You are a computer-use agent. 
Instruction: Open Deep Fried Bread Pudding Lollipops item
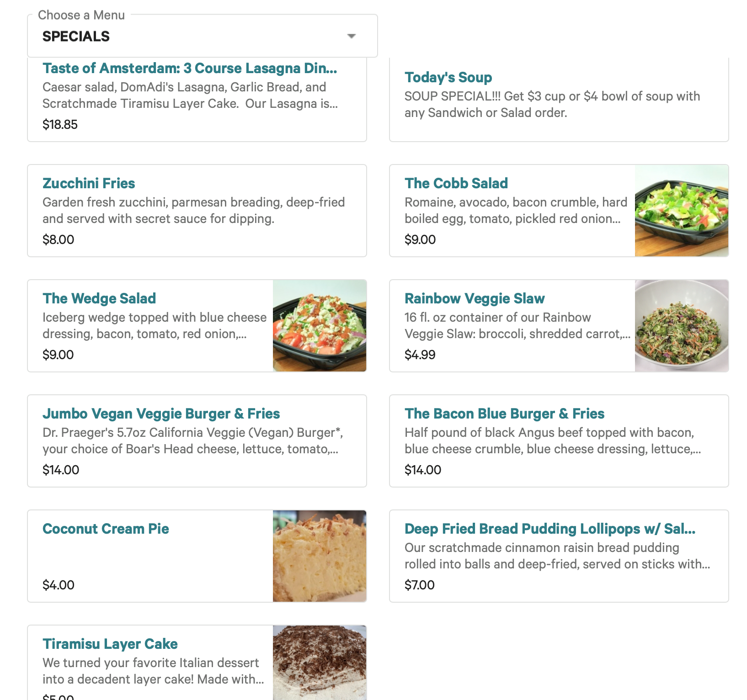(x=550, y=529)
